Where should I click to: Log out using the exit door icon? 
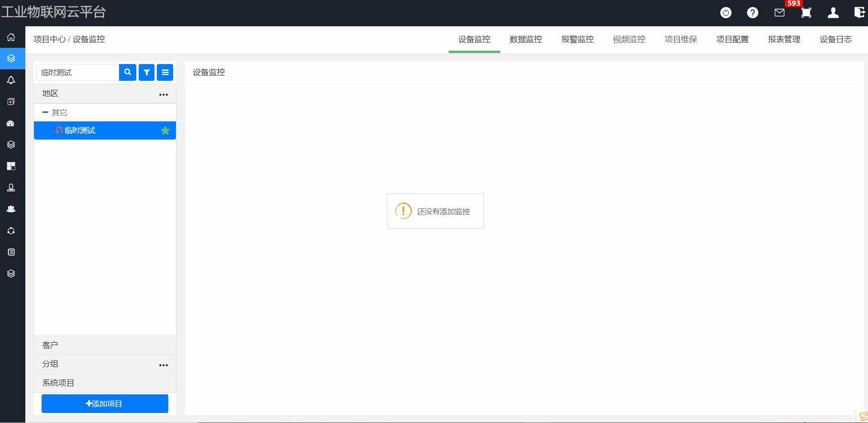coord(859,13)
